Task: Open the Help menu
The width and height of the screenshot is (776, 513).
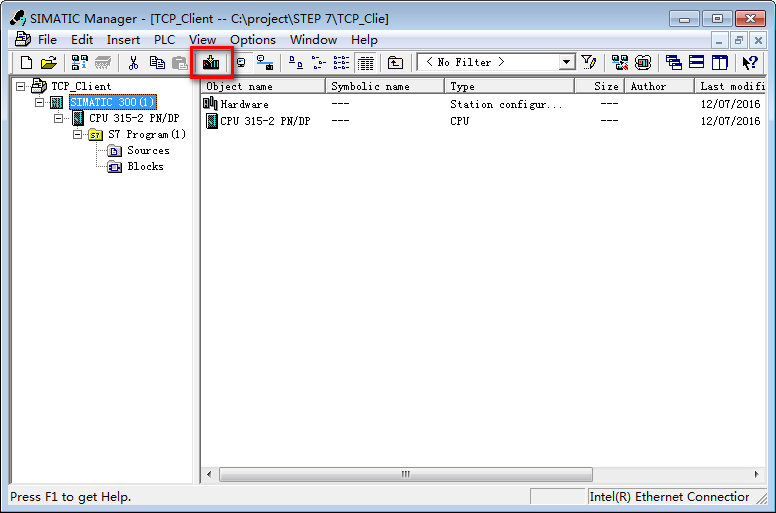Action: [x=364, y=40]
